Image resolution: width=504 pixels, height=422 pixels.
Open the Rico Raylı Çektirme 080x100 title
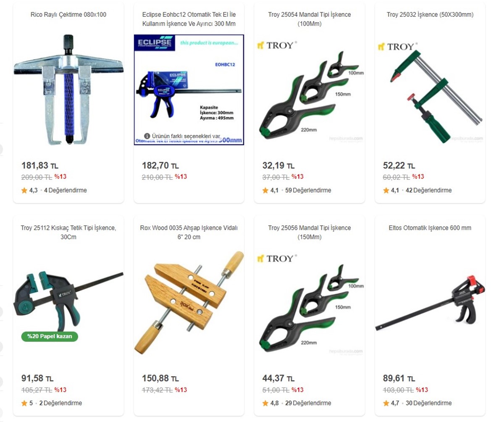click(68, 15)
